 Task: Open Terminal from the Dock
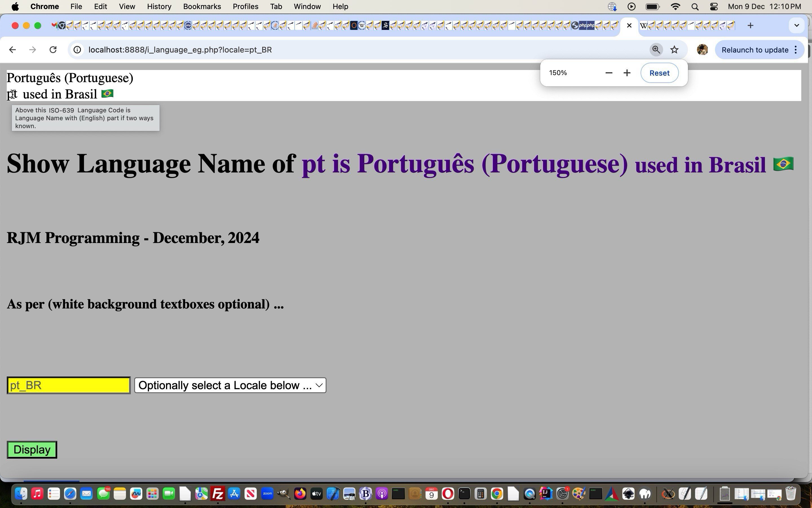click(x=464, y=494)
